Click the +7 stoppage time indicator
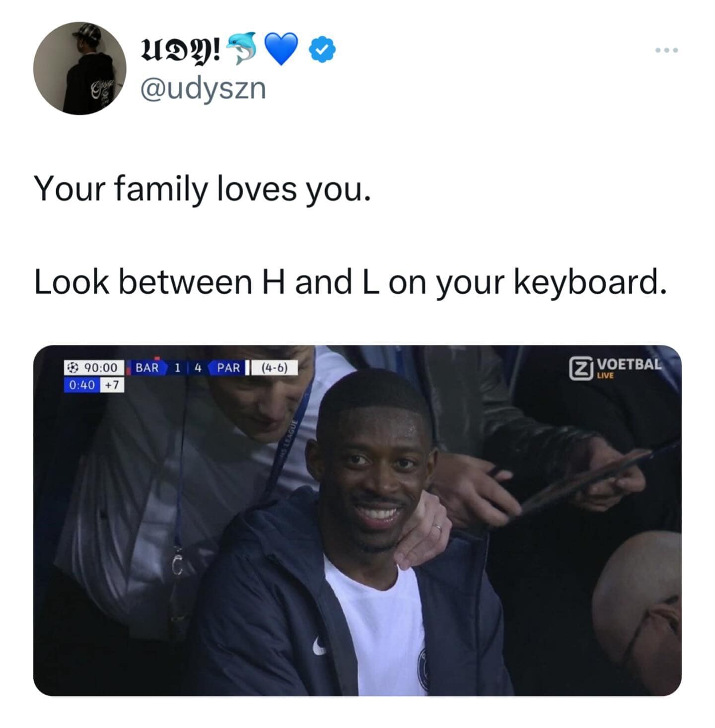The height and width of the screenshot is (728, 715). click(112, 385)
